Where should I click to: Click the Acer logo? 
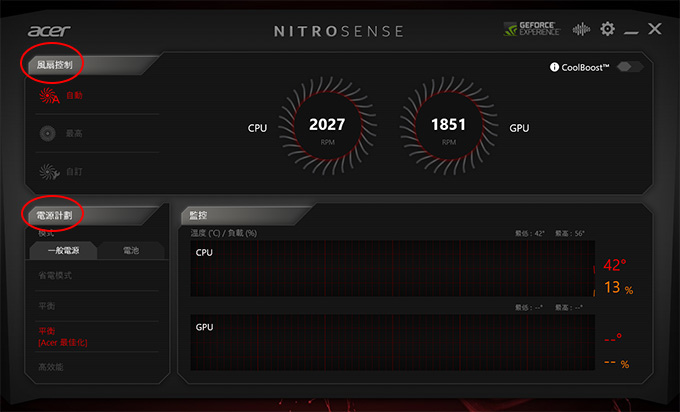(x=49, y=31)
